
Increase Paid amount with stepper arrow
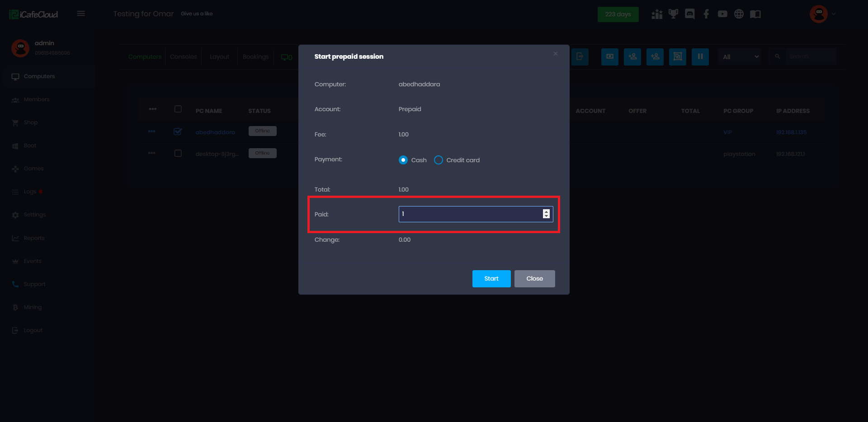[547, 211]
